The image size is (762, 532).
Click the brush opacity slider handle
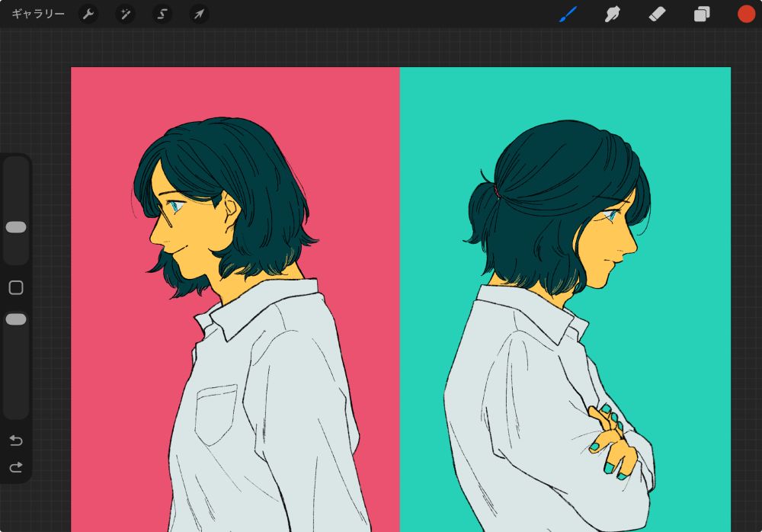click(x=16, y=319)
